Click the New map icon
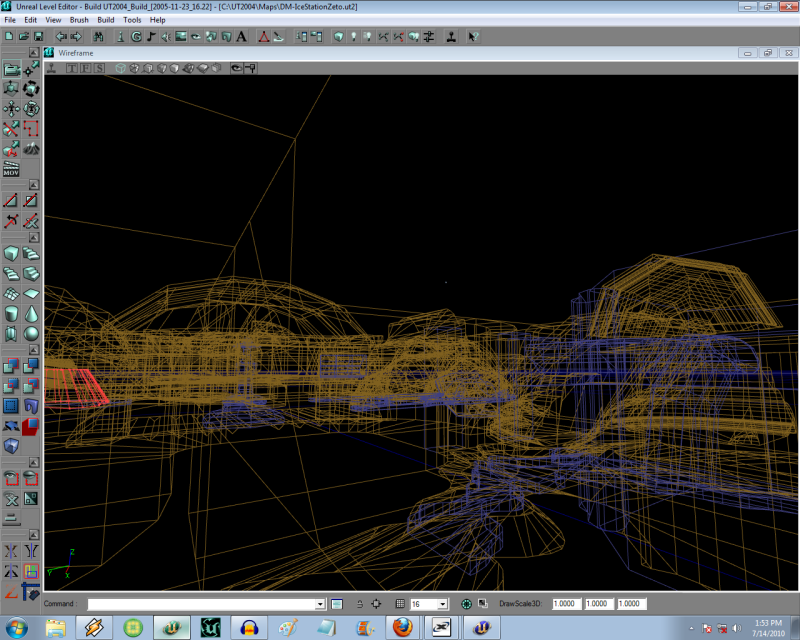This screenshot has width=800, height=640. click(x=9, y=37)
